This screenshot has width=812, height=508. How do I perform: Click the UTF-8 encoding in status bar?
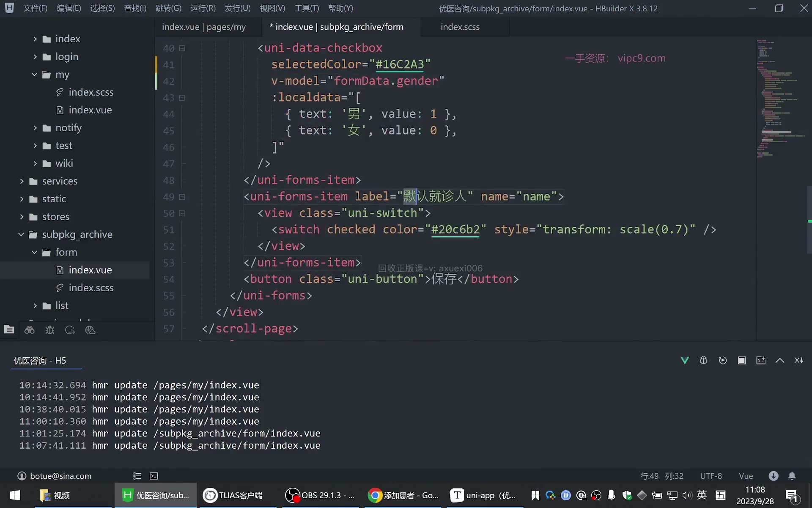[711, 476]
